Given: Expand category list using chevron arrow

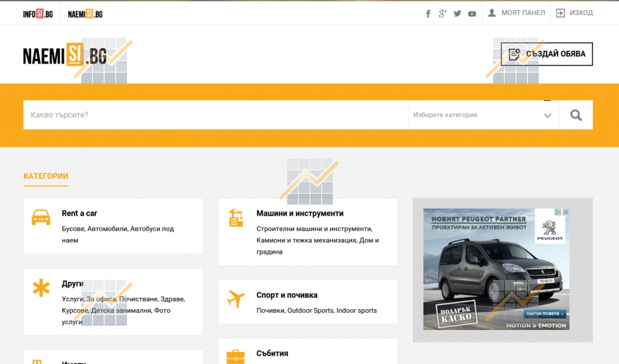Looking at the screenshot, I should pos(548,115).
